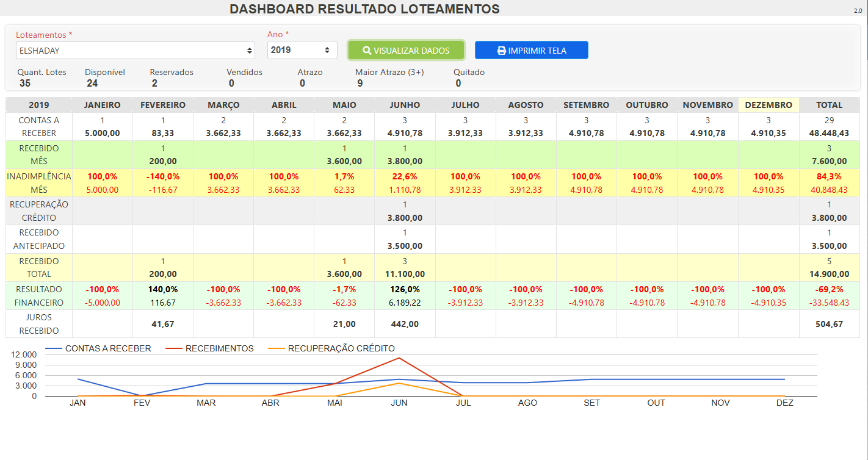Click the Quant. Lotes value 35
Screen dimensions: 868x460
click(24, 84)
